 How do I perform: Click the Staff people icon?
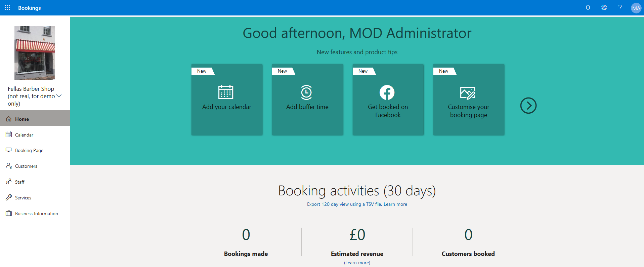[9, 182]
